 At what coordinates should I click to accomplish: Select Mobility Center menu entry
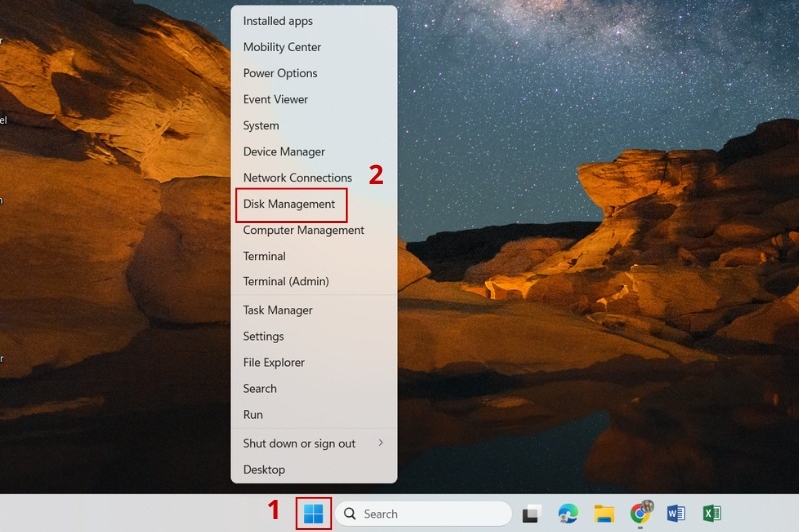pos(314,47)
